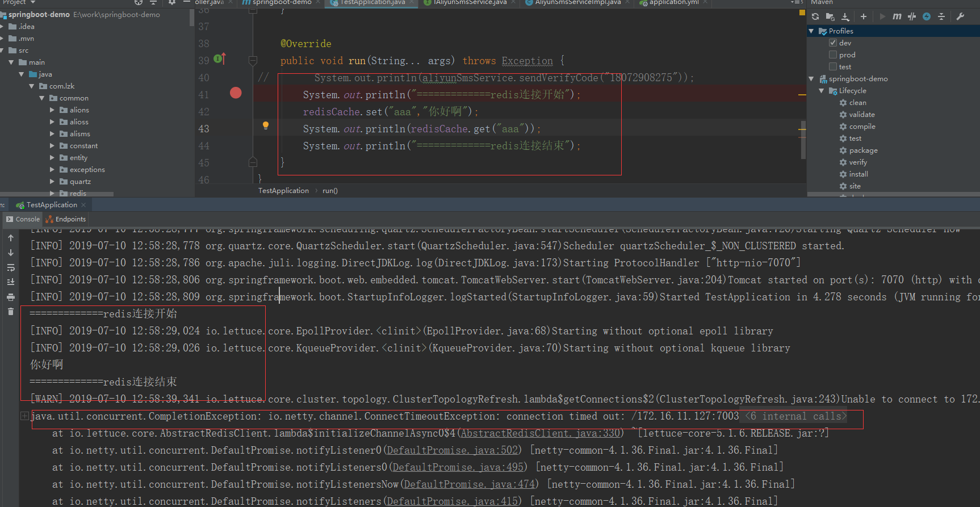Expand the quartz package
The image size is (980, 507).
(x=52, y=182)
